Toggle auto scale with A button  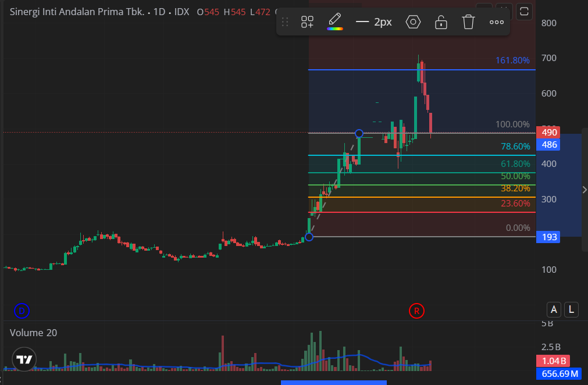[x=554, y=309]
